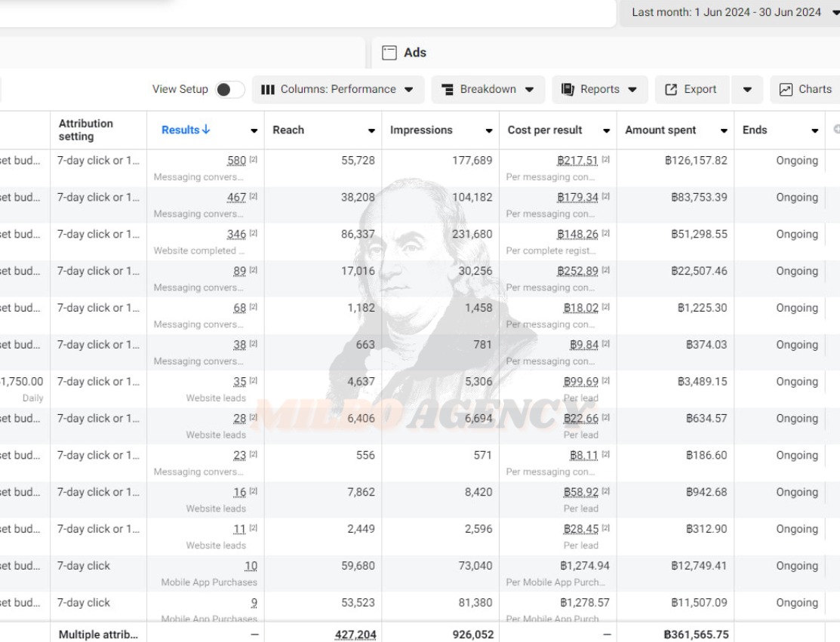The image size is (840, 642).
Task: Click the ฿179.34 cost per result
Action: click(x=577, y=198)
